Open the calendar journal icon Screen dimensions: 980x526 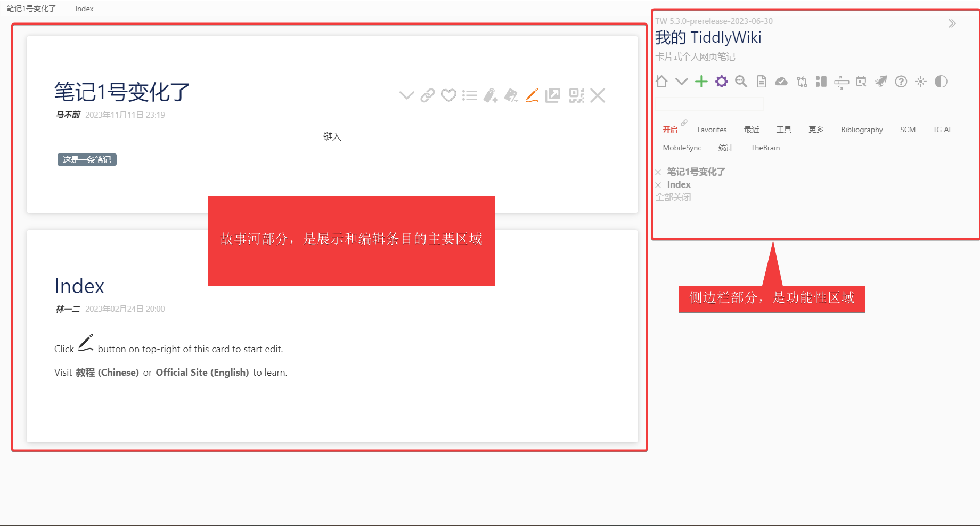[x=861, y=82]
